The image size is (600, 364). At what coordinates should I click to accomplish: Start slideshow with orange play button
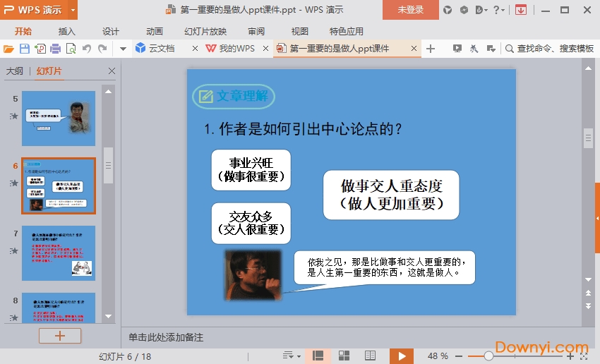click(x=402, y=356)
